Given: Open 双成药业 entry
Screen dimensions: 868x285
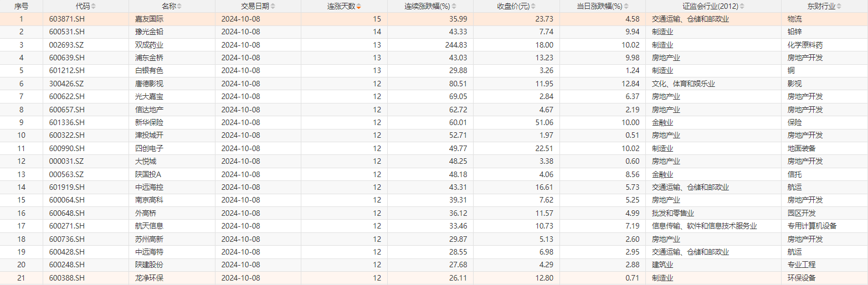Looking at the screenshot, I should coord(150,45).
